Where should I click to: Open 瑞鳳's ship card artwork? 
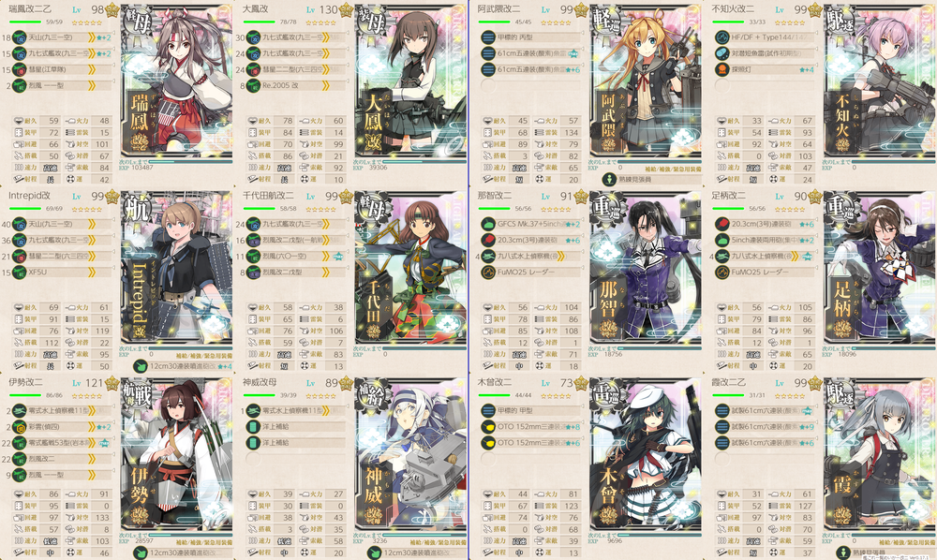point(176,81)
